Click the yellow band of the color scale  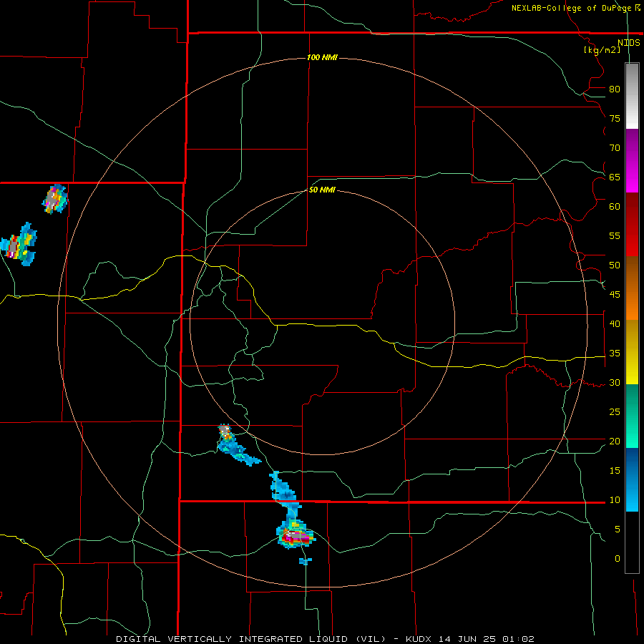click(x=632, y=352)
